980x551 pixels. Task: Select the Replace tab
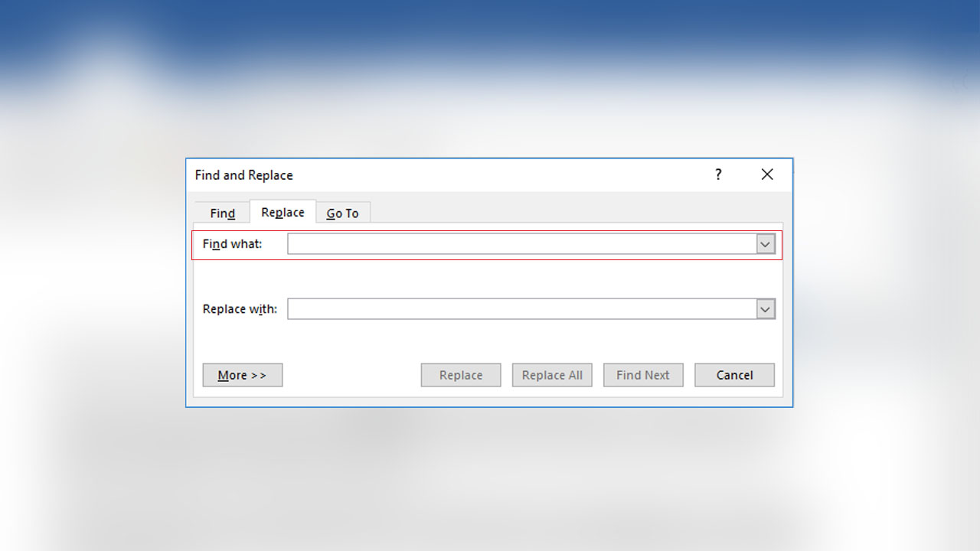283,212
